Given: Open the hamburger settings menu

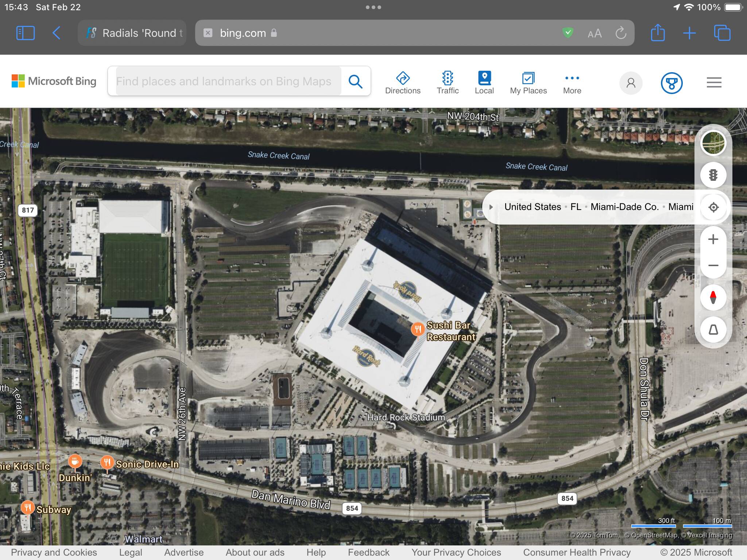Looking at the screenshot, I should coord(714,83).
